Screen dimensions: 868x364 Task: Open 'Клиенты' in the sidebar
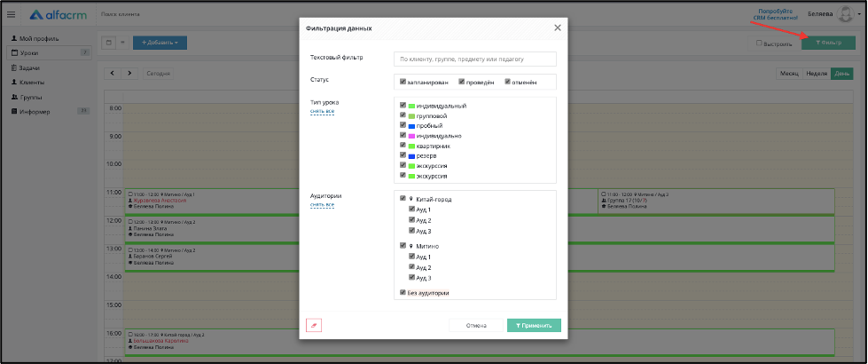(32, 83)
